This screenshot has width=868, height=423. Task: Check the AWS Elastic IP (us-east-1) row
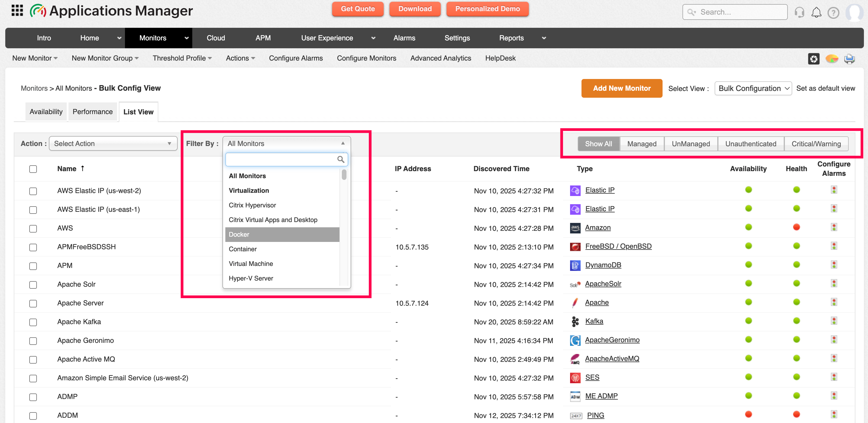pos(33,210)
